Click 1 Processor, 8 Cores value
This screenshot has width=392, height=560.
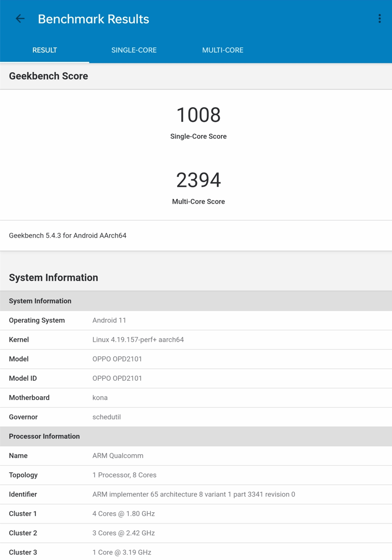pos(124,475)
